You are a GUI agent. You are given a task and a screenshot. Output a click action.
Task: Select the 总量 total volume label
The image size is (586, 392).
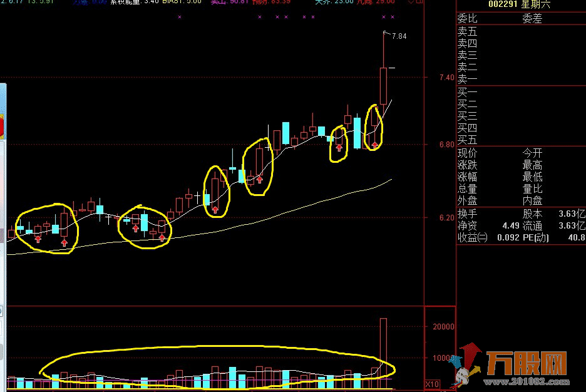467,188
